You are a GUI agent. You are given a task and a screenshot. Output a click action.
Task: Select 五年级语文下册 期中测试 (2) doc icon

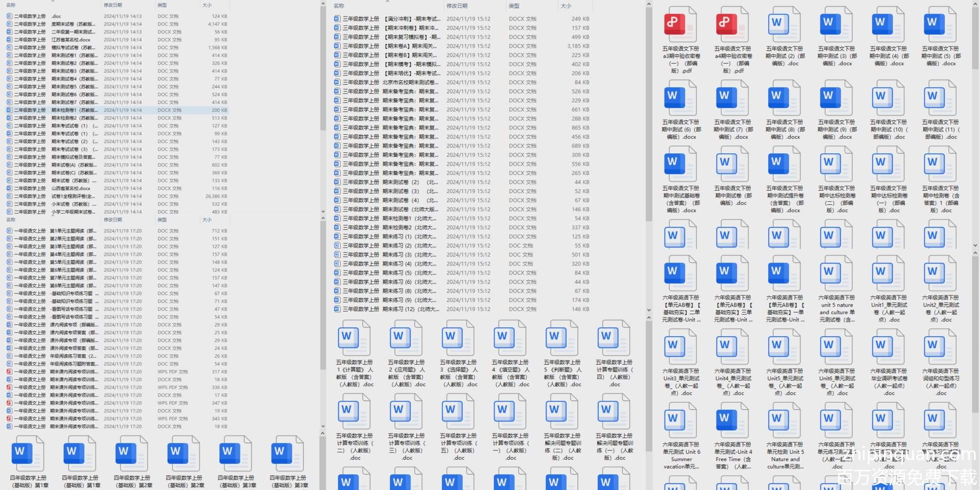pyautogui.click(x=784, y=24)
